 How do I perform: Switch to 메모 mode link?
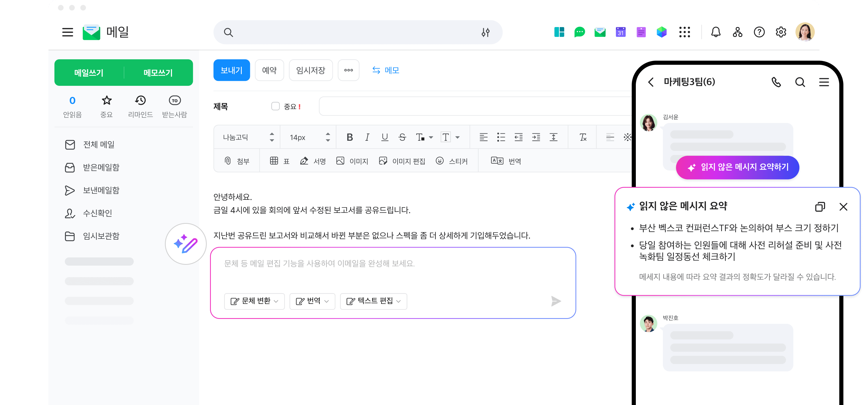(x=386, y=70)
